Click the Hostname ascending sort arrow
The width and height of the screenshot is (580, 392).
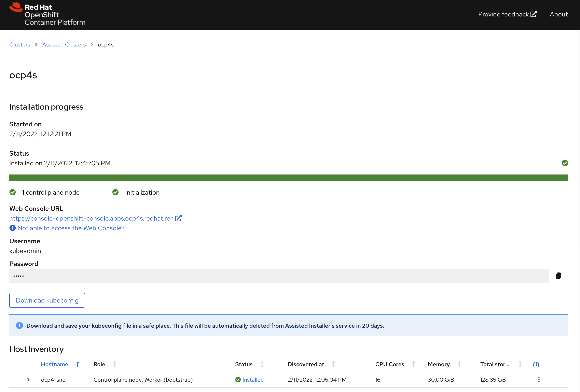tap(78, 364)
